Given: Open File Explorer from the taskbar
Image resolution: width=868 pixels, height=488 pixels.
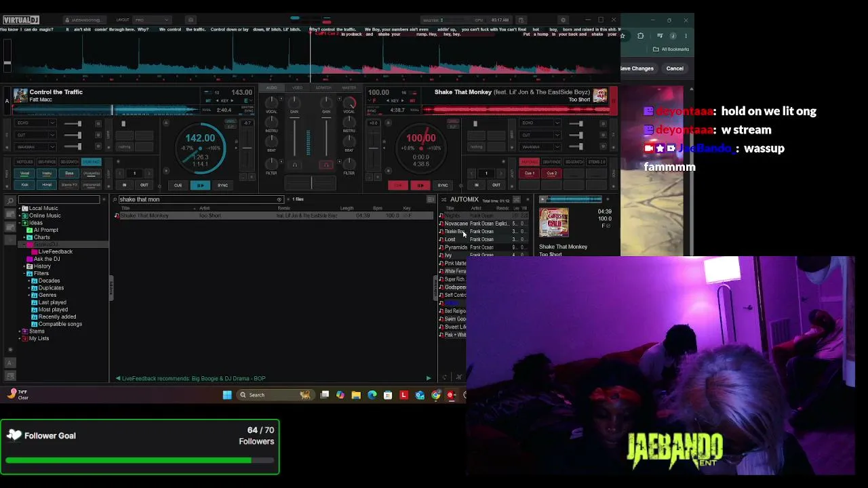Looking at the screenshot, I should [356, 395].
